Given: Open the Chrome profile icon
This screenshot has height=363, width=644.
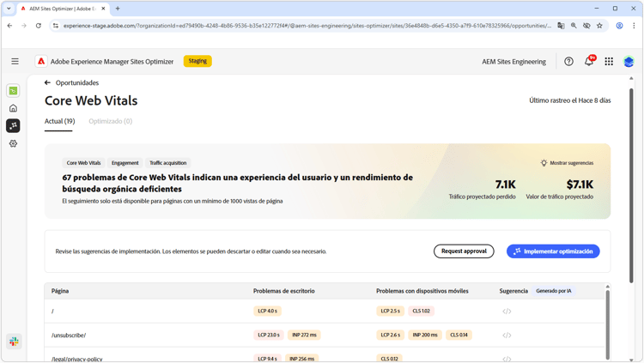Looking at the screenshot, I should pyautogui.click(x=619, y=26).
